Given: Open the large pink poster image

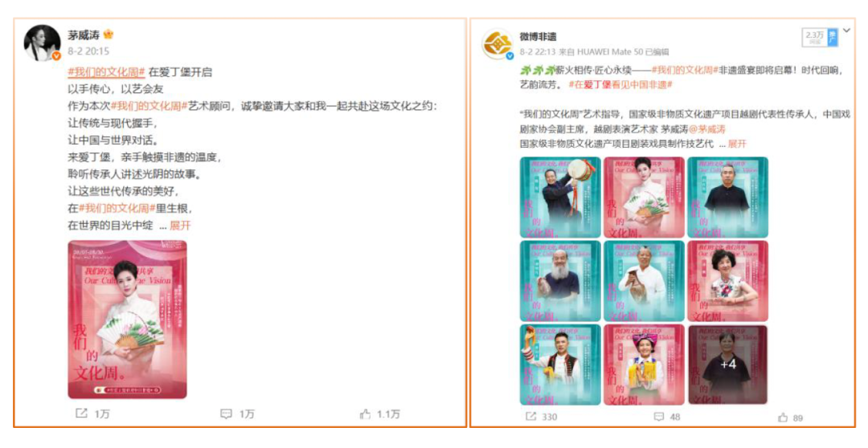Looking at the screenshot, I should (127, 319).
